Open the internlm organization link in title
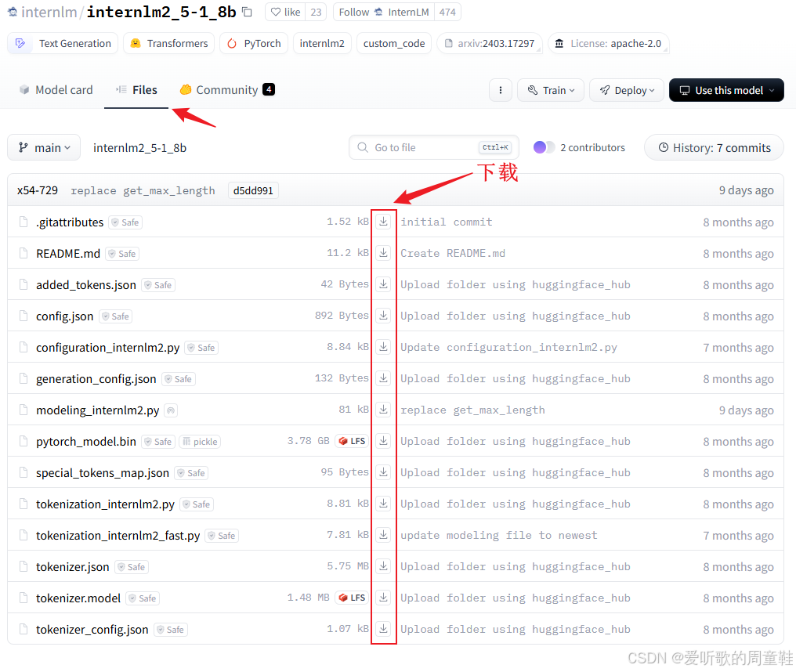 point(49,12)
